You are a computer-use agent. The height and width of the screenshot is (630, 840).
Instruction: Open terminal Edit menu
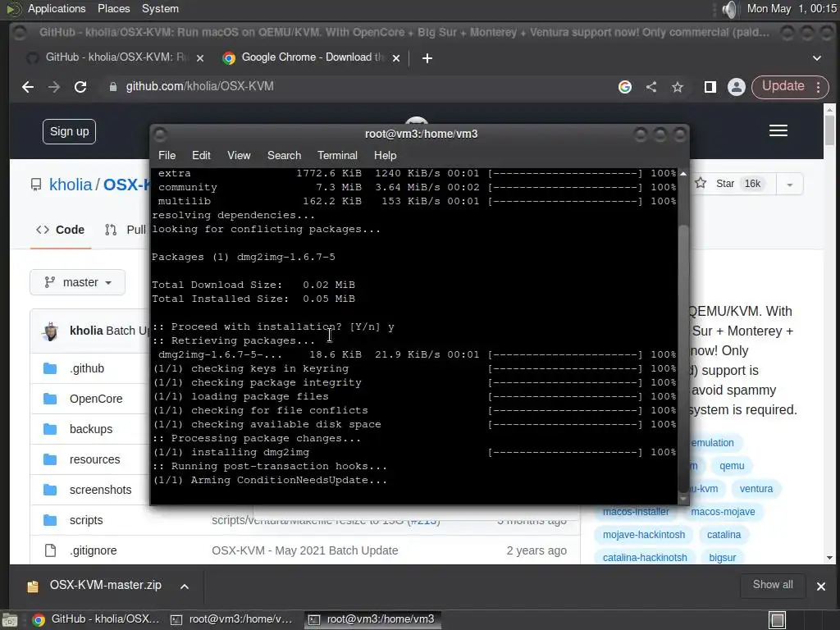click(x=201, y=155)
